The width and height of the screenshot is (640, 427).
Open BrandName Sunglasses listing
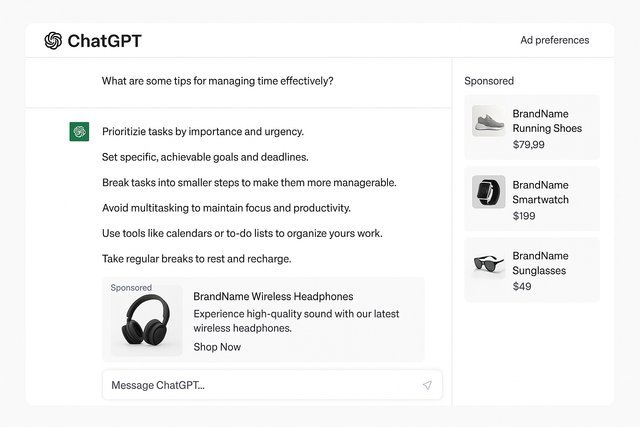pos(540,263)
